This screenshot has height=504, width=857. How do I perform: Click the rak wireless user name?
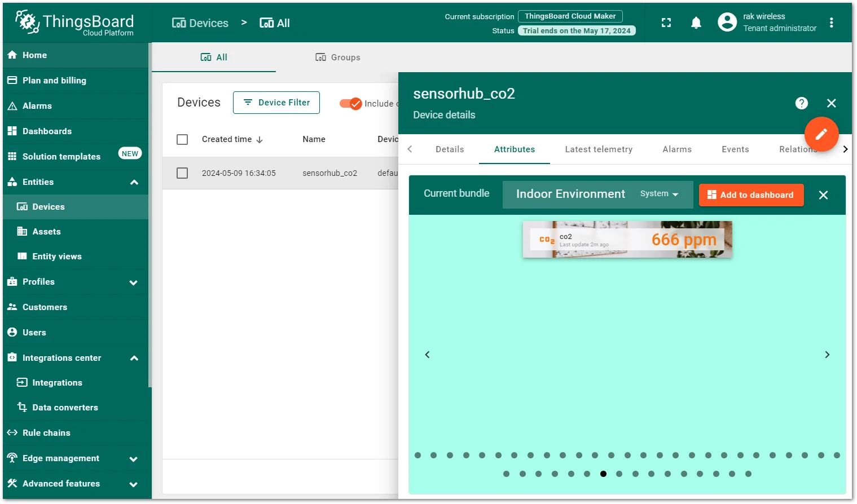tap(764, 16)
